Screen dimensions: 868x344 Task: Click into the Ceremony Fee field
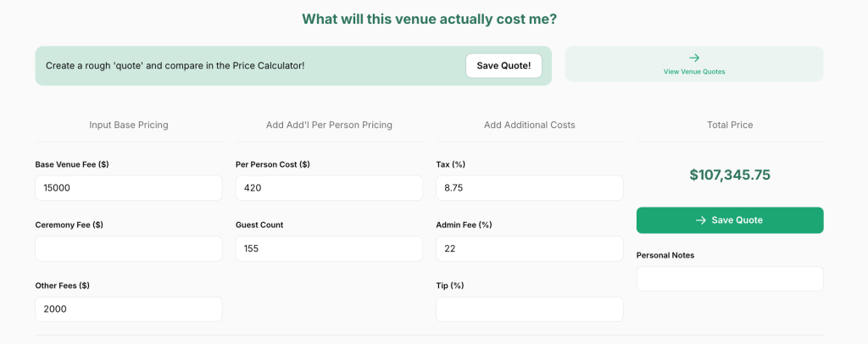(129, 248)
